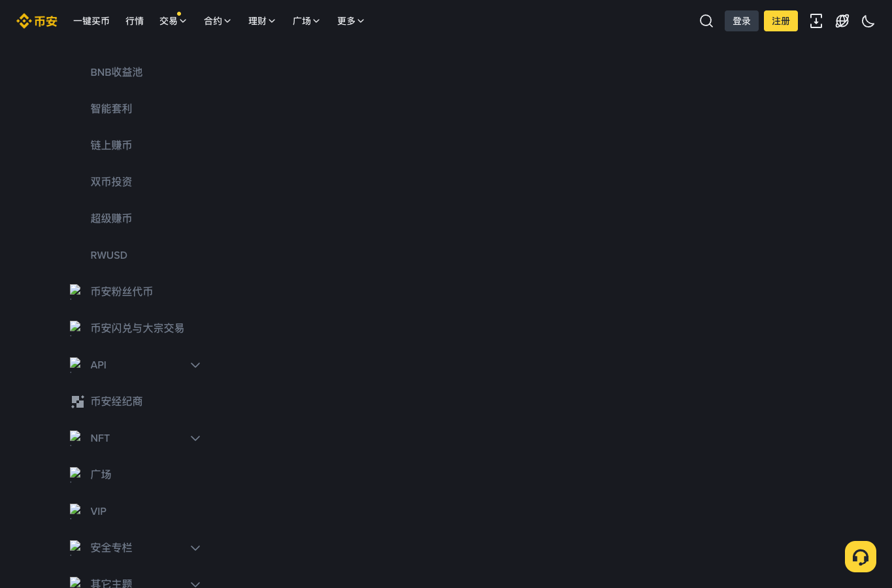Click the API topic label
This screenshot has width=892, height=588.
[x=98, y=365]
